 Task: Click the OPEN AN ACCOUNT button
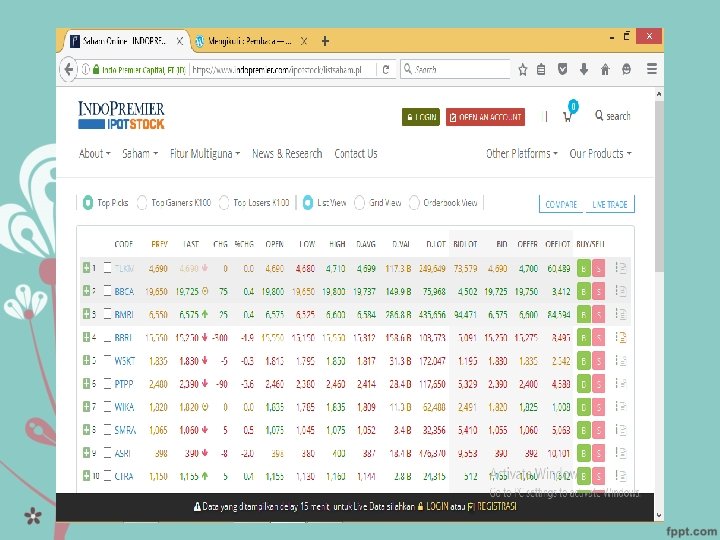tap(485, 117)
